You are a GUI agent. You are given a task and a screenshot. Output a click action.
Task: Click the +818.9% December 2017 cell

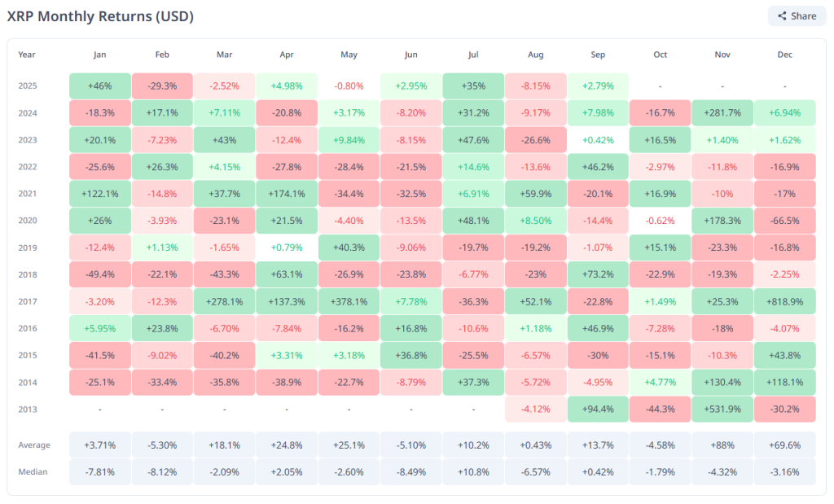(x=784, y=301)
